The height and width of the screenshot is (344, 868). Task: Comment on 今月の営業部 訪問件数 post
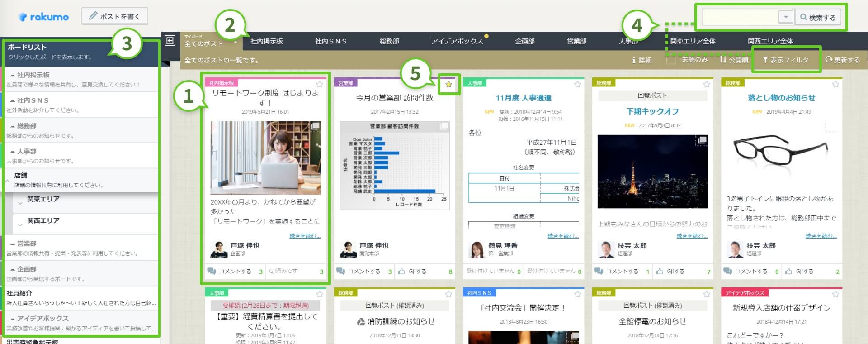pyautogui.click(x=364, y=272)
